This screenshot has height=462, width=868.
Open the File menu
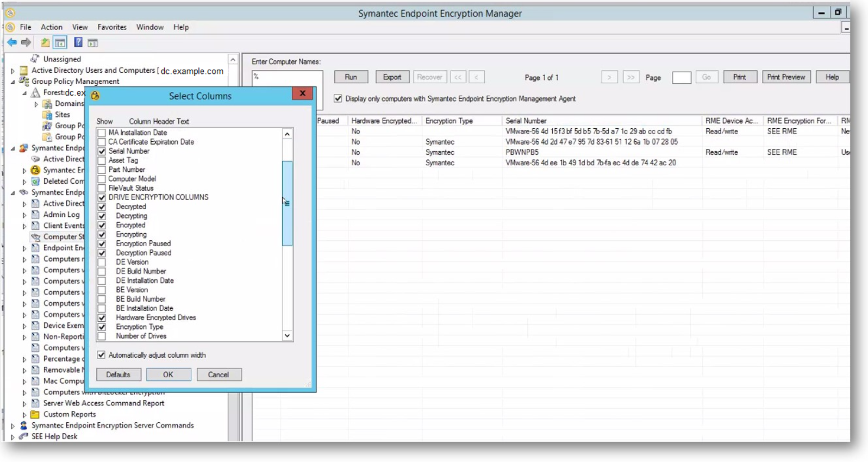pyautogui.click(x=26, y=27)
